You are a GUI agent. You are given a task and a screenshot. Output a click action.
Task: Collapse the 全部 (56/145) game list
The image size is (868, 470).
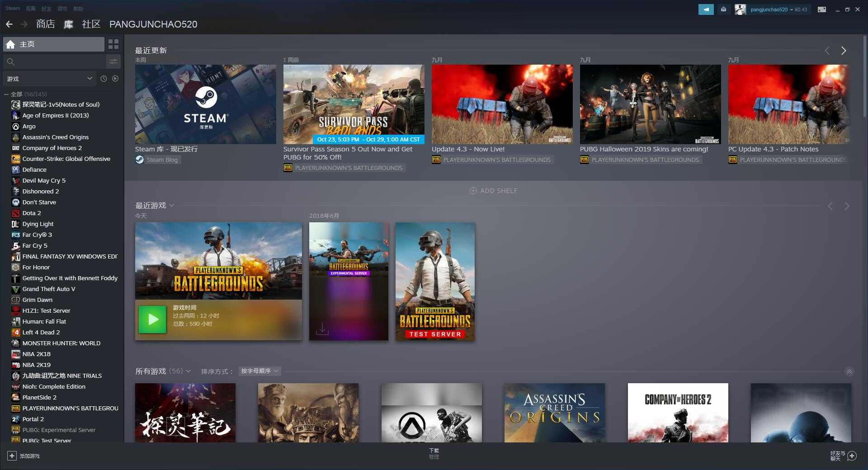tap(6, 94)
